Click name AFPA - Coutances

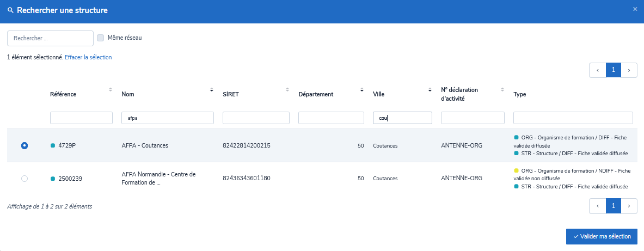[145, 145]
